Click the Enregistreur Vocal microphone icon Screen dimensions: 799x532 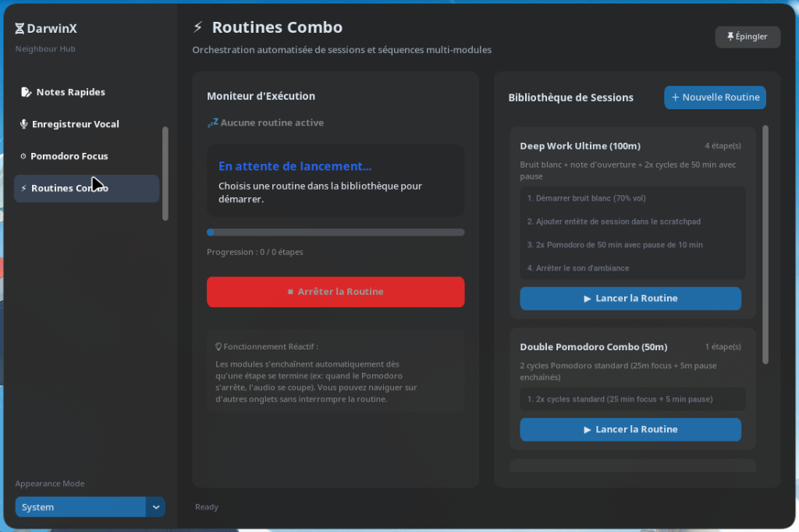click(x=23, y=124)
